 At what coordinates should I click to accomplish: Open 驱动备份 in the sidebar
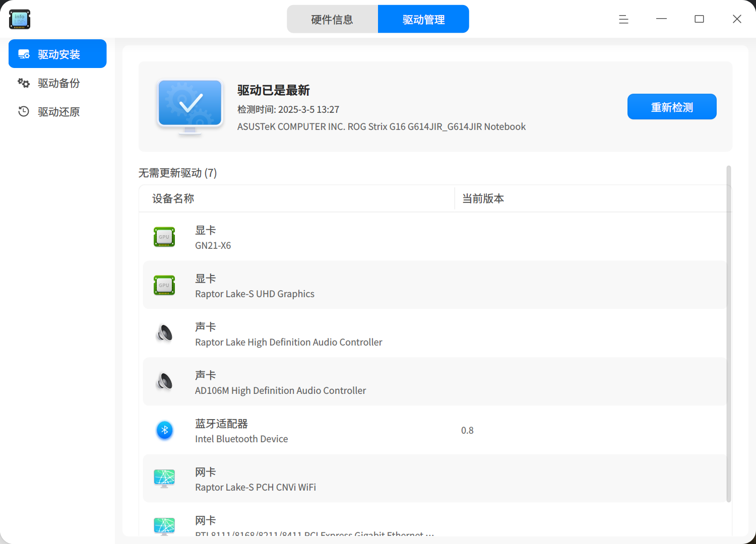[57, 83]
